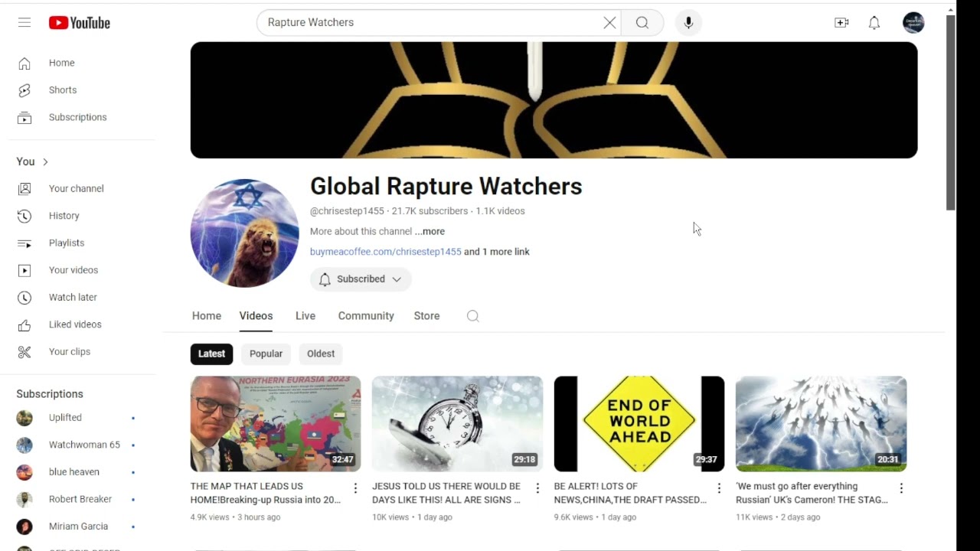
Task: Show the 'and 1 more link' popup
Action: [497, 252]
